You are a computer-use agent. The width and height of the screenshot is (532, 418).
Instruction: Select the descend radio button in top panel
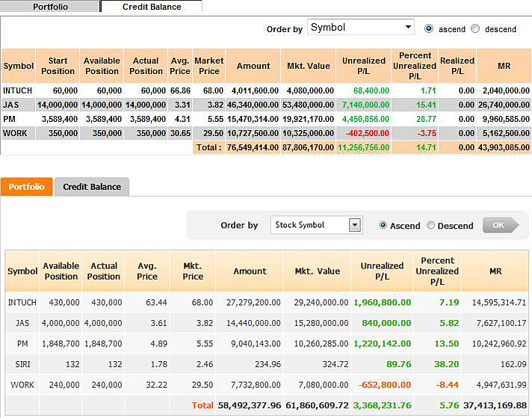[475, 28]
